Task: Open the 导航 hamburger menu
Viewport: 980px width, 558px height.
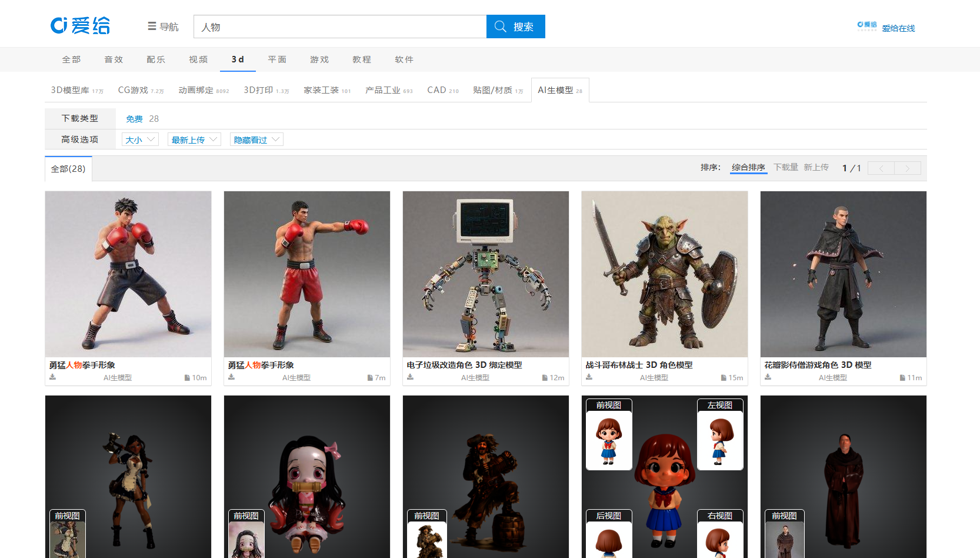Action: coord(163,26)
